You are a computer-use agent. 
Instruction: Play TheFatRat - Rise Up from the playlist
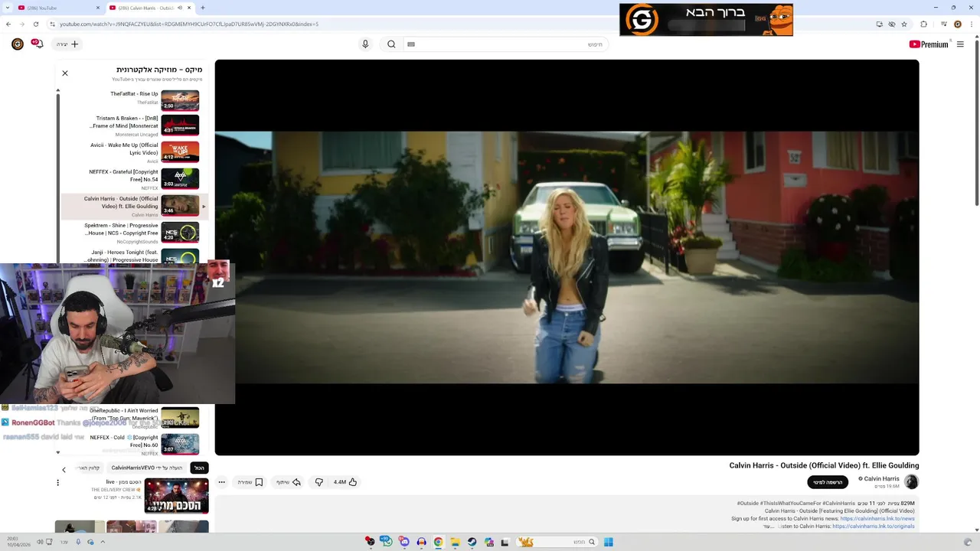point(134,99)
